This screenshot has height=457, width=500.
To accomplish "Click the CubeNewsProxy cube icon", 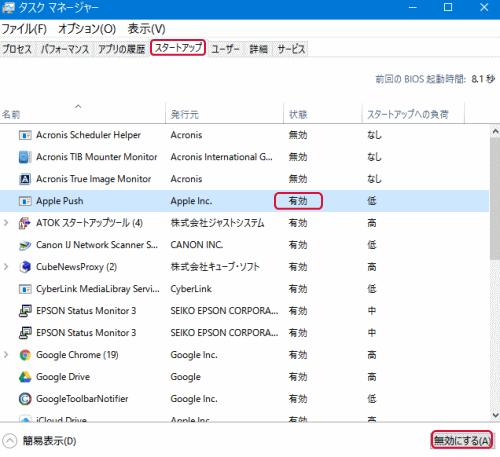I will click(25, 267).
